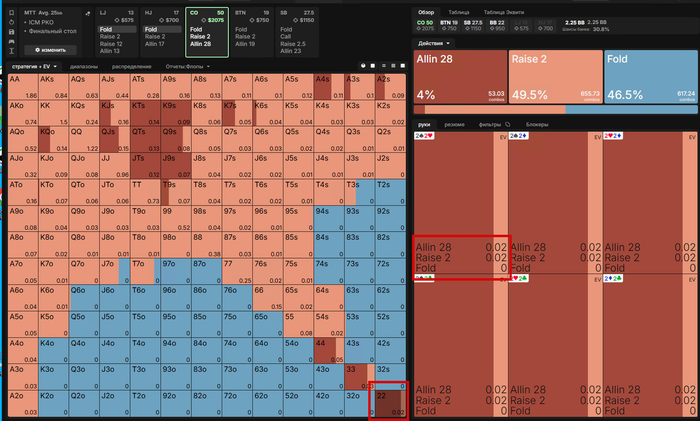Open the Отчеты:Флопы dropdown
700x421 pixels.
click(x=188, y=67)
